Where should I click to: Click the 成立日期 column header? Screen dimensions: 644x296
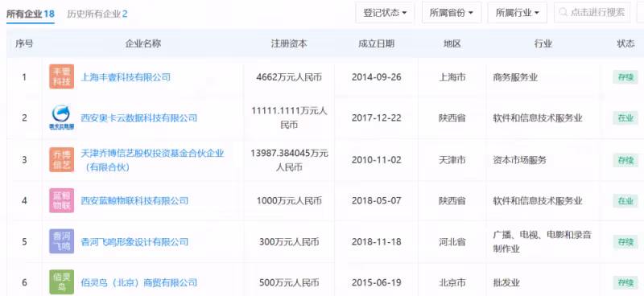(376, 43)
